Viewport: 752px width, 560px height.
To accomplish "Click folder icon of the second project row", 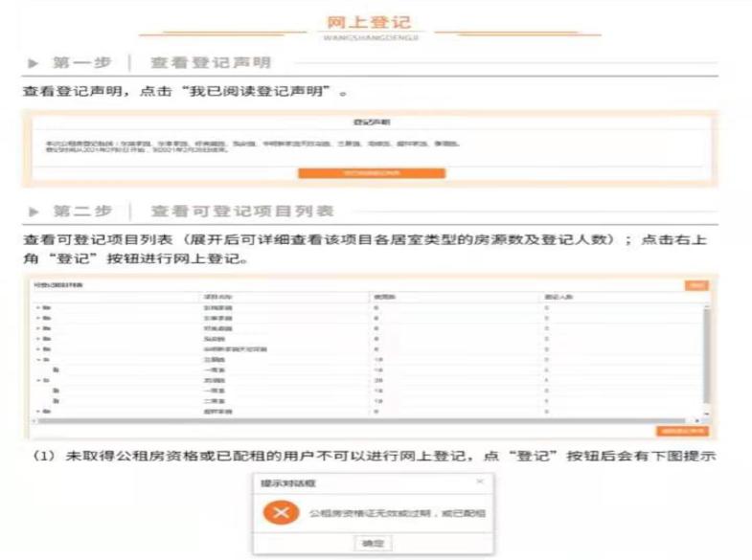I will point(47,318).
